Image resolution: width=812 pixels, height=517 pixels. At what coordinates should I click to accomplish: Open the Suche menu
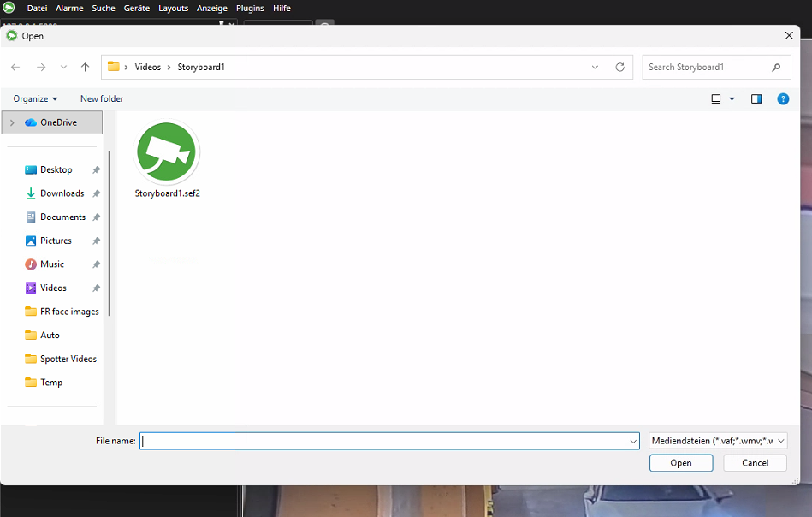[104, 9]
